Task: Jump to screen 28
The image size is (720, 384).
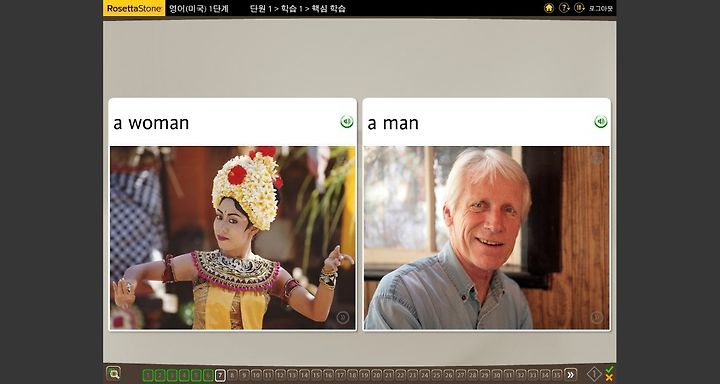Action: point(472,376)
